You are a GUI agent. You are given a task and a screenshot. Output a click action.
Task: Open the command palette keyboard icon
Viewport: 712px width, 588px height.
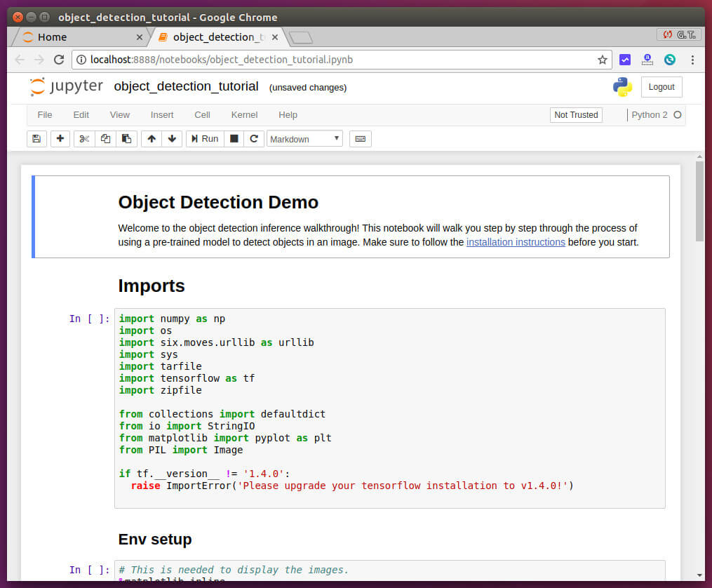tap(360, 139)
